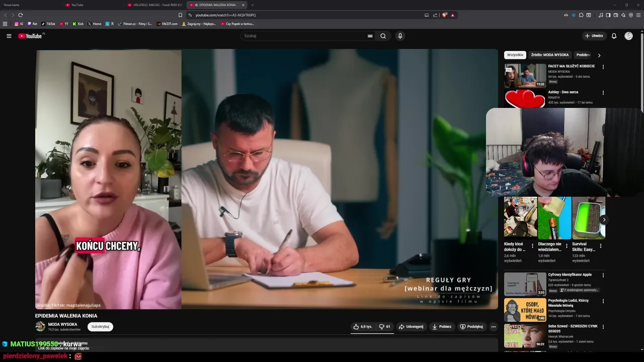Screen dimensions: 644x362
Task: Click the search magnifier button
Action: point(383,36)
